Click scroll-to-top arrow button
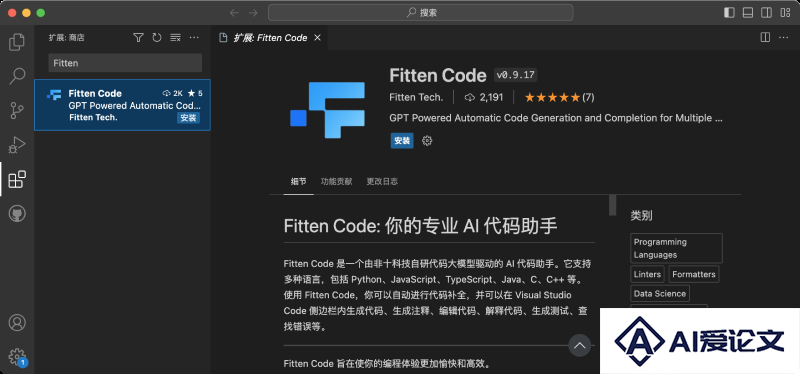 click(580, 345)
